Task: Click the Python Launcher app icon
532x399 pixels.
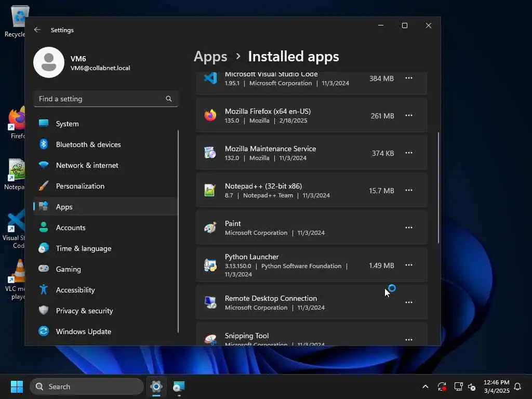Action: (x=210, y=265)
